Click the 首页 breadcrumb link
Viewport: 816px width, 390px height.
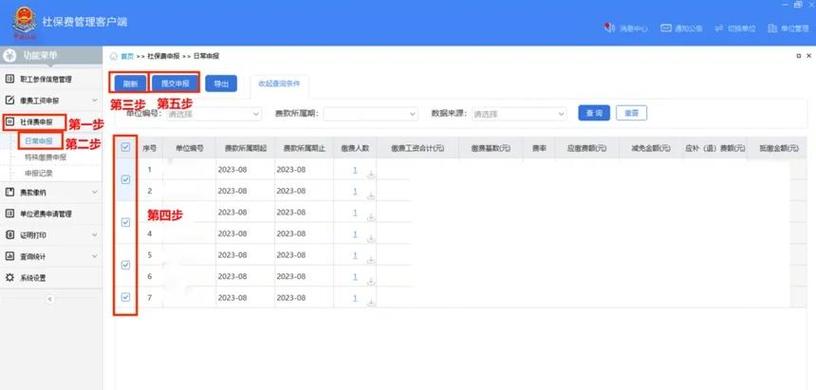[127, 56]
